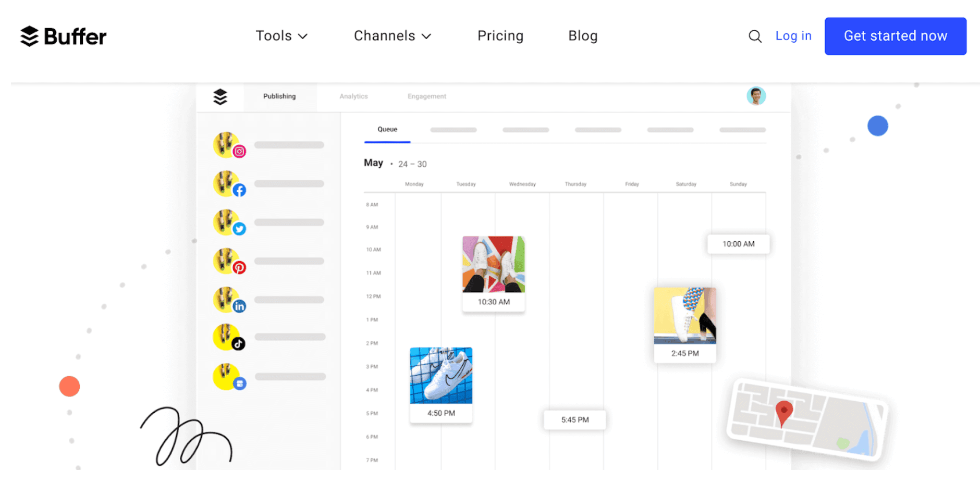This screenshot has width=980, height=495.
Task: Select the Pinterest channel icon
Action: (x=239, y=268)
